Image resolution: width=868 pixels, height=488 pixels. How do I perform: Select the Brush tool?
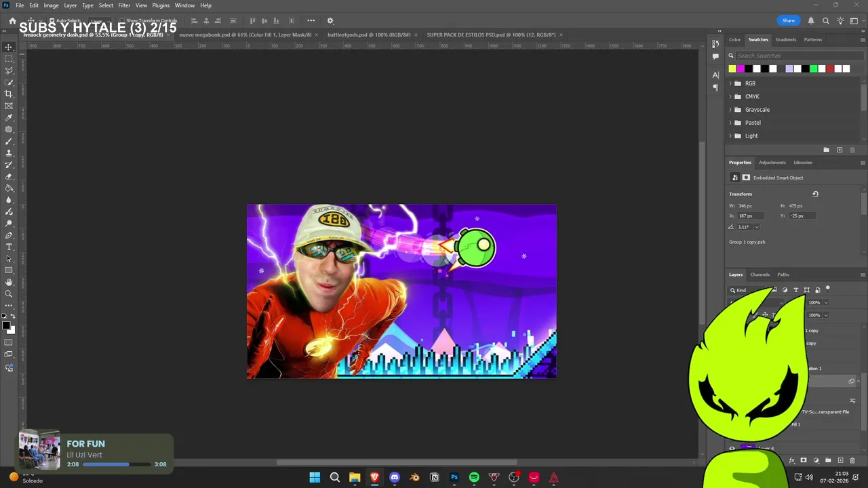point(9,141)
